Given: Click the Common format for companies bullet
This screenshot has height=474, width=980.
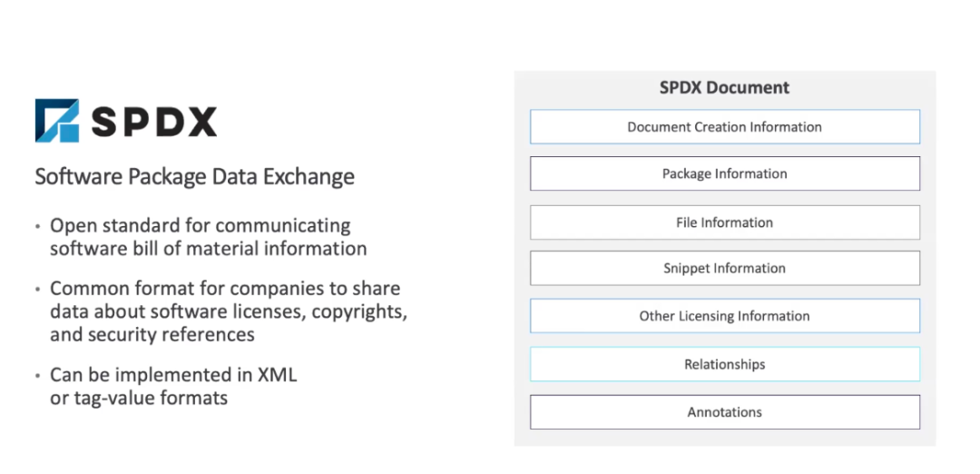Looking at the screenshot, I should (x=229, y=312).
